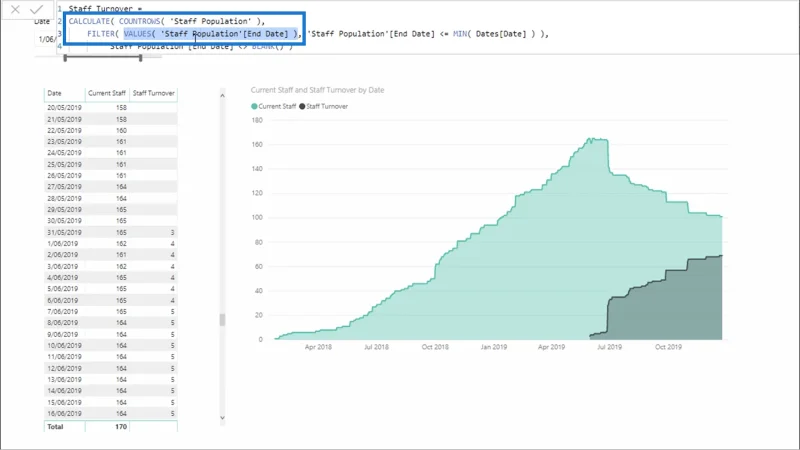Click Current Staff value for 23/05/2019
Image resolution: width=800 pixels, height=450 pixels.
coord(121,142)
